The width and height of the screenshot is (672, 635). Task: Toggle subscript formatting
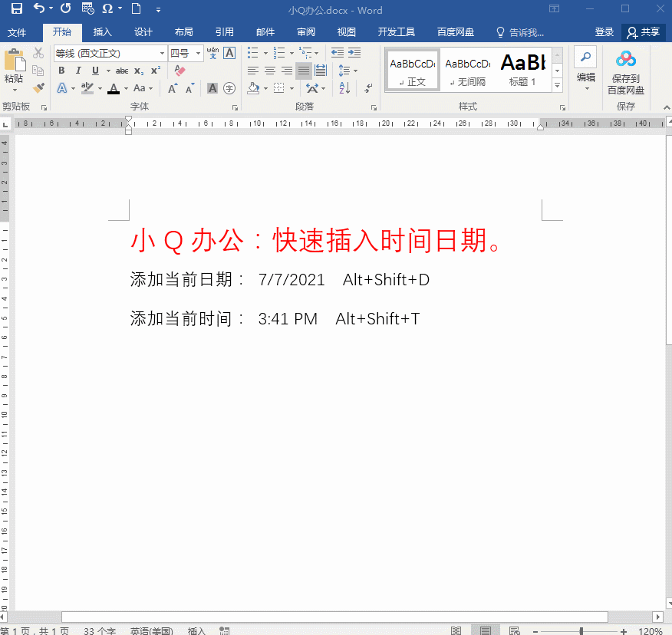(139, 71)
